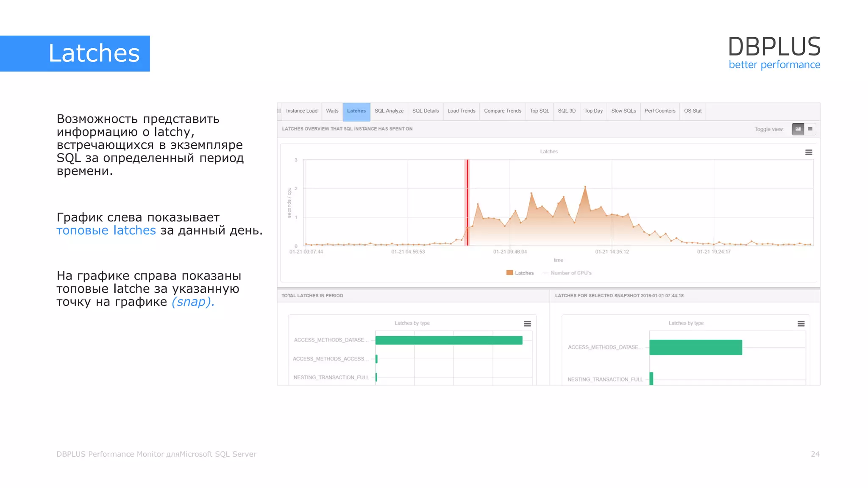Click slide page number 24
Image resolution: width=868 pixels, height=488 pixels.
[815, 454]
